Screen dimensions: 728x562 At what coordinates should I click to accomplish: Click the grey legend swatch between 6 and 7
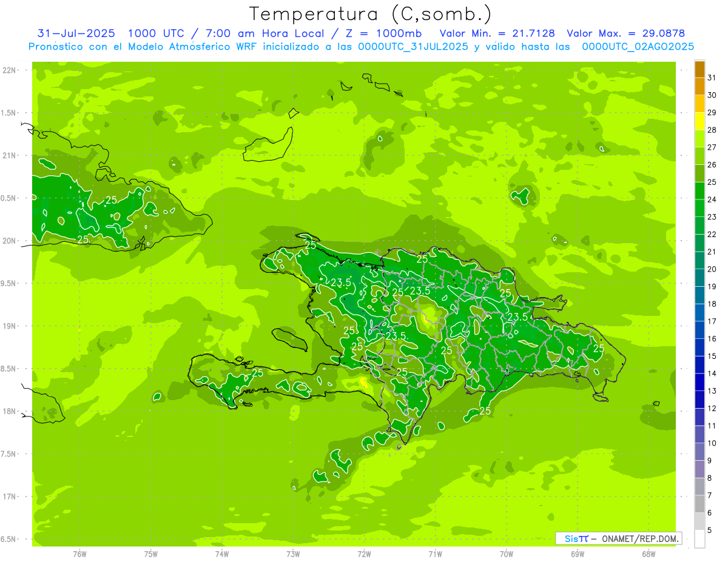tap(699, 504)
